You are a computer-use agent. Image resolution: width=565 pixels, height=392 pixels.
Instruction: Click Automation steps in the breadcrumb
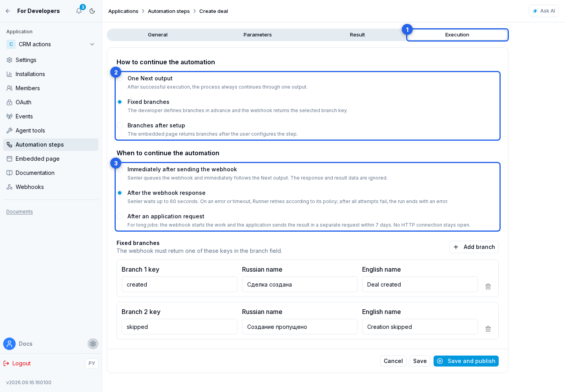169,11
